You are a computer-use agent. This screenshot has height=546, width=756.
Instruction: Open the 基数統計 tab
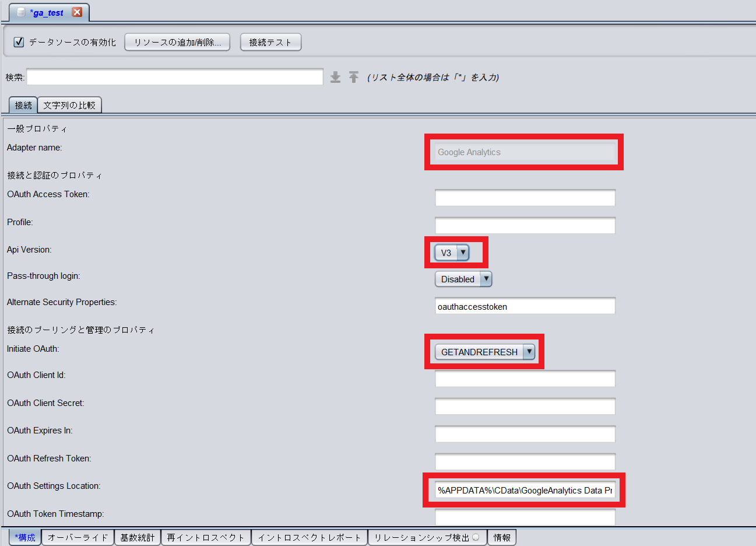(138, 537)
